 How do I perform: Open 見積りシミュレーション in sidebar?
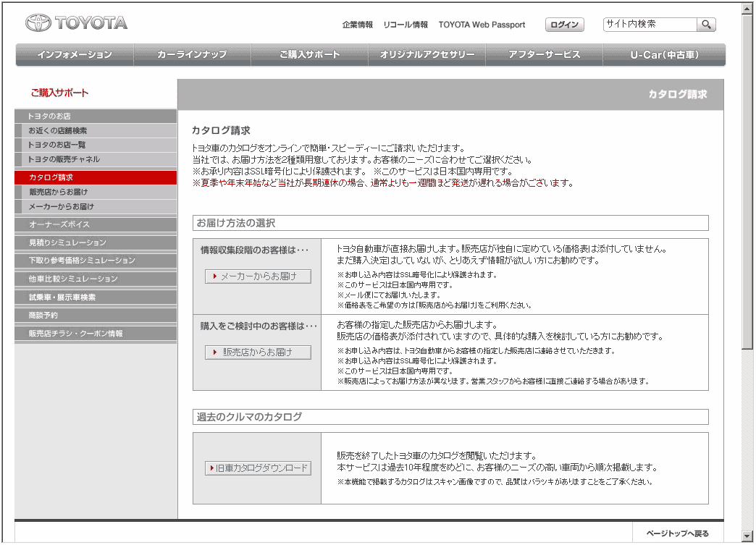67,243
